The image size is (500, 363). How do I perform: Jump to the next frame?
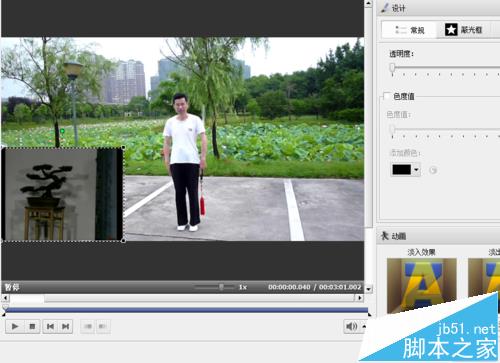65,326
